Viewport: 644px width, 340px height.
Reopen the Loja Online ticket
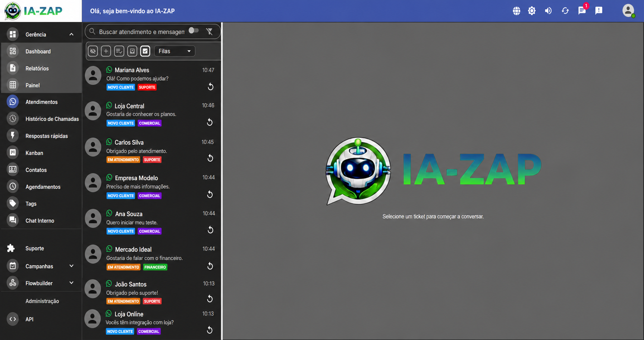[210, 330]
